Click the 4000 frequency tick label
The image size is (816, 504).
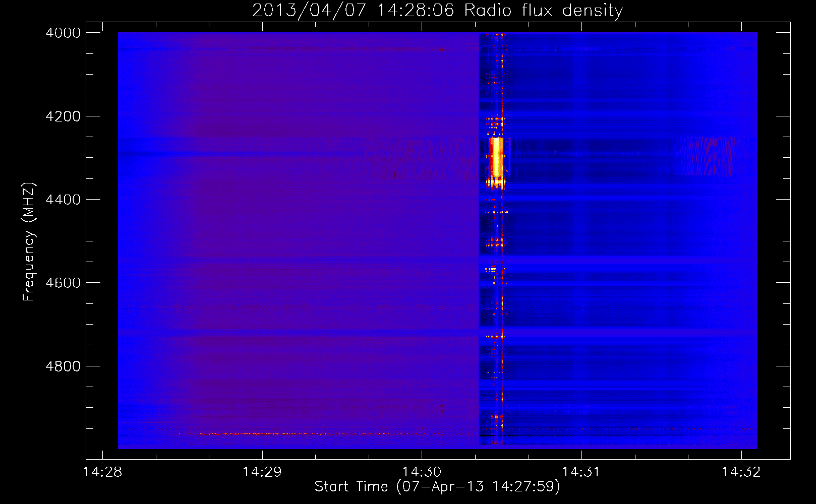[63, 33]
